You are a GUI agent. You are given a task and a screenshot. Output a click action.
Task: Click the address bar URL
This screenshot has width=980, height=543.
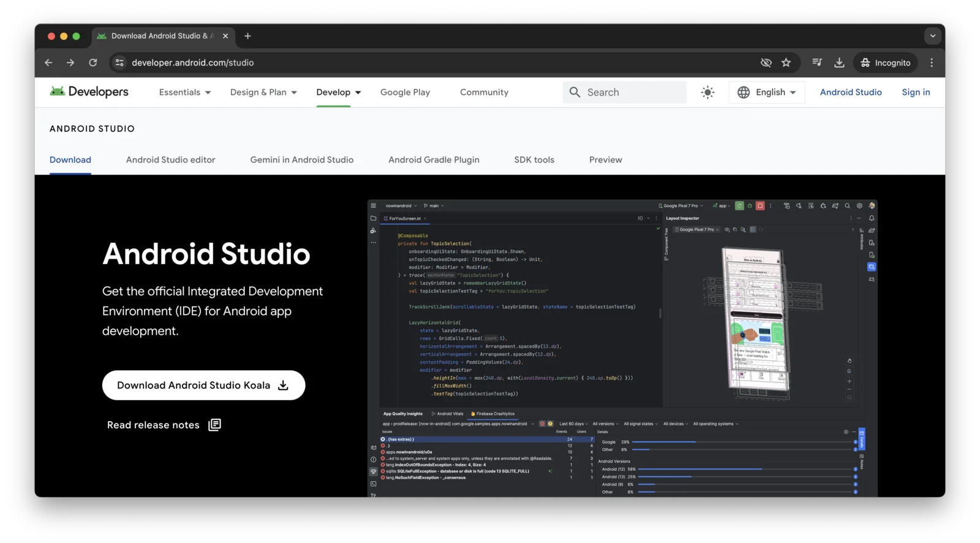point(192,63)
